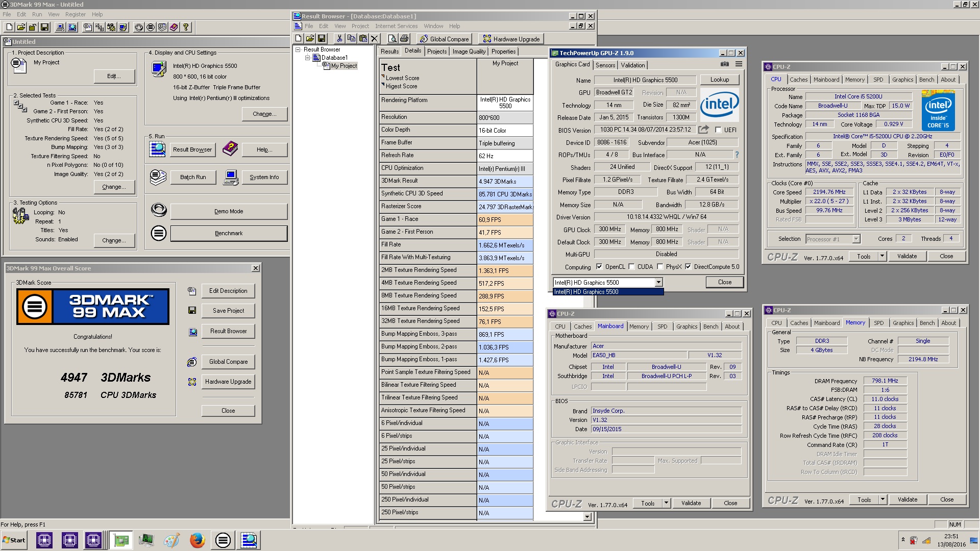
Task: Click the BIOS version share/export icon in GPU-Z
Action: tap(703, 130)
